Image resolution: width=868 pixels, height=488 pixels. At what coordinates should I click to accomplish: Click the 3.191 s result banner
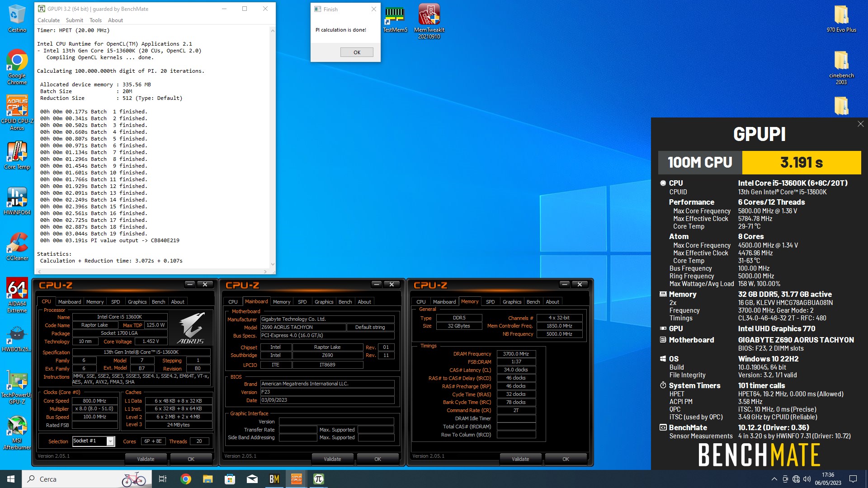point(801,162)
